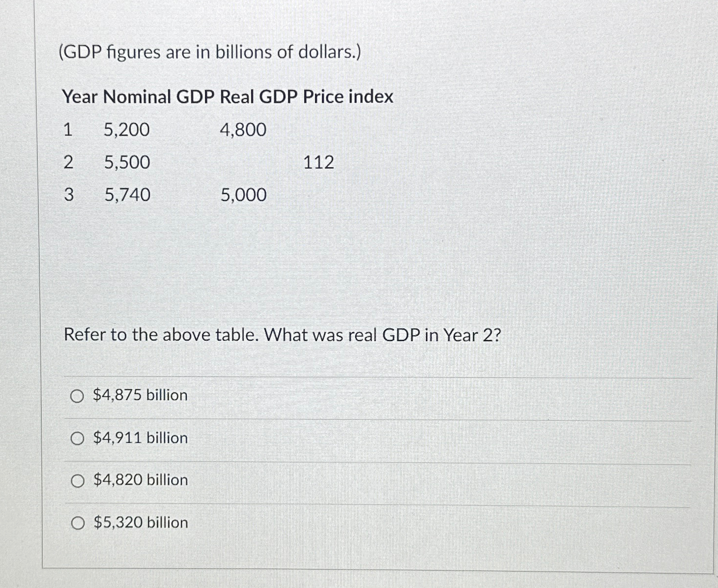Image resolution: width=718 pixels, height=588 pixels.
Task: Click the $4,875 billion answer label
Action: [x=139, y=395]
